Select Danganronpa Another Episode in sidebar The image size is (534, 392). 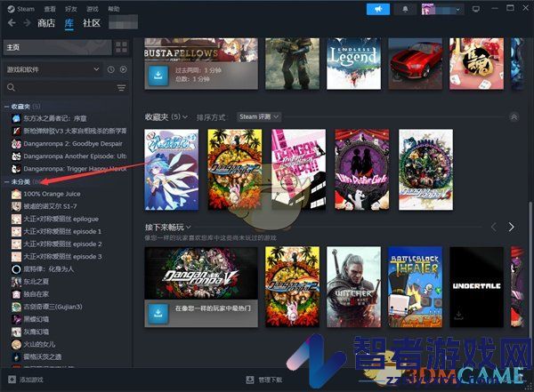click(75, 156)
